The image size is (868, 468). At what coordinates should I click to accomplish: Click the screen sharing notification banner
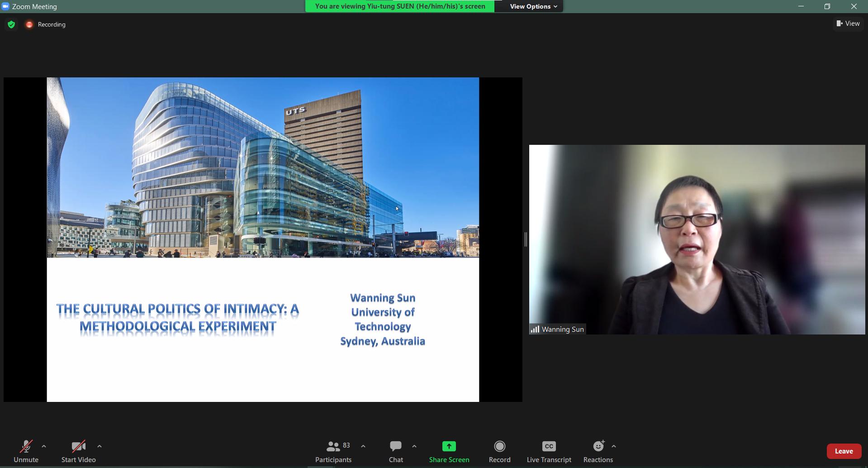tap(400, 6)
